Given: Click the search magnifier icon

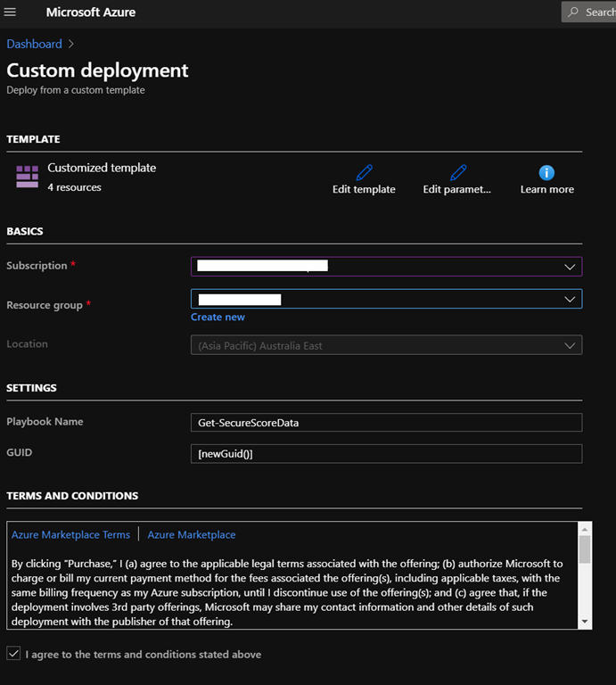Looking at the screenshot, I should (574, 12).
